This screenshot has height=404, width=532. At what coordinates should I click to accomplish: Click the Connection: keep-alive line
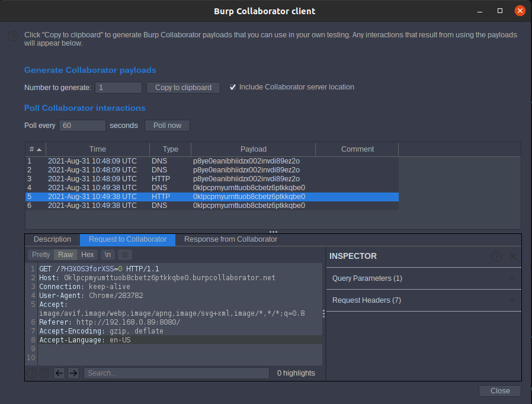(x=85, y=287)
